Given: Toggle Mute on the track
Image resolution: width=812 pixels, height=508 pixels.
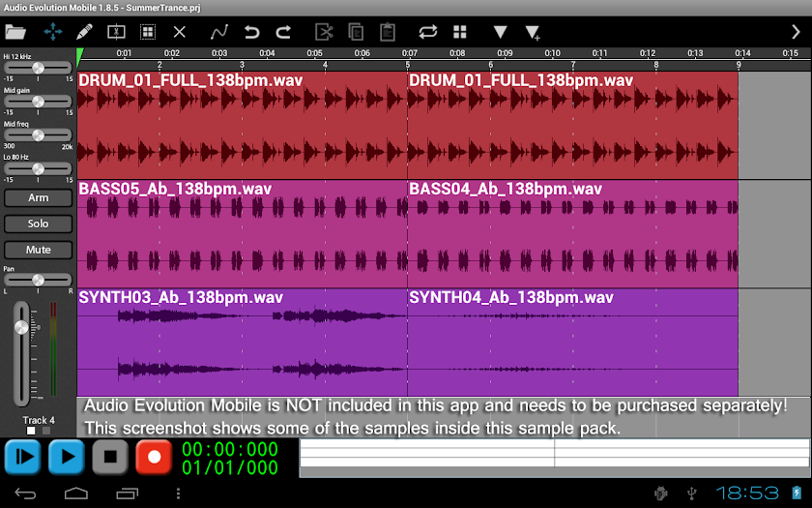Looking at the screenshot, I should click(x=39, y=250).
